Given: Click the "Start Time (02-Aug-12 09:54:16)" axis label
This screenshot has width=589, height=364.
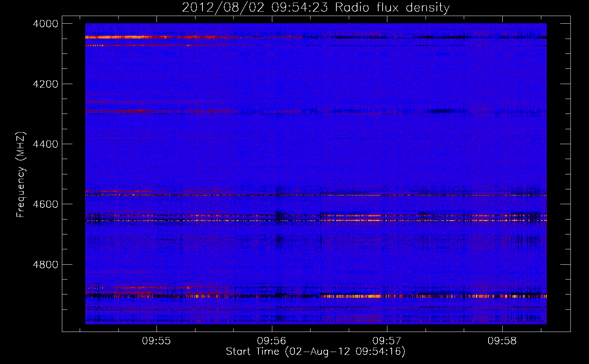Looking at the screenshot, I should coord(316,352).
